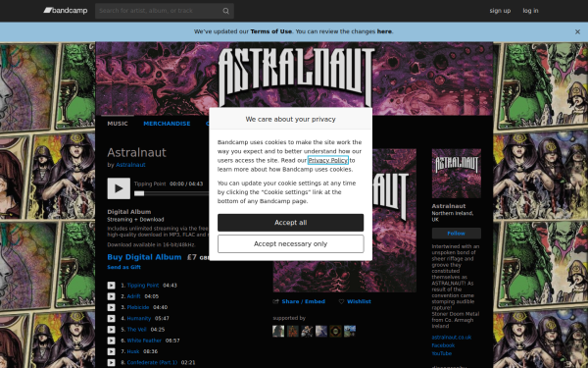588x368 pixels.
Task: Play track 6 White Feather
Action: pyautogui.click(x=112, y=341)
